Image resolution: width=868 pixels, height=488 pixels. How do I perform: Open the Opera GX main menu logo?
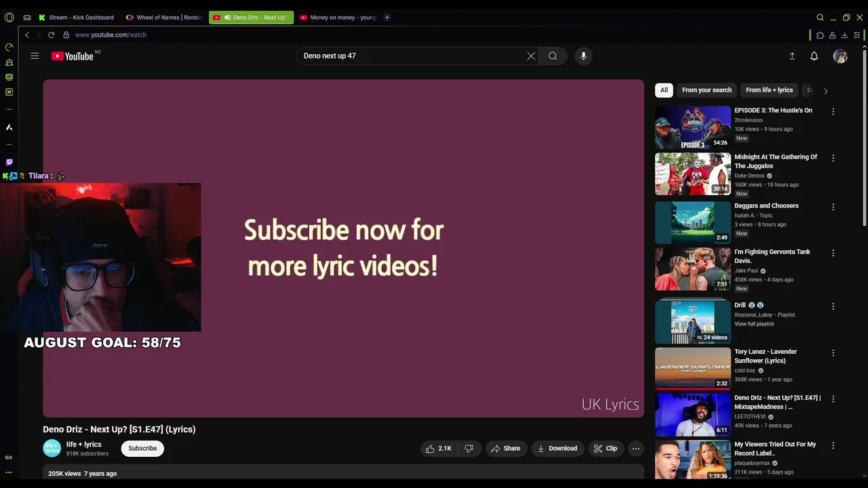[9, 18]
